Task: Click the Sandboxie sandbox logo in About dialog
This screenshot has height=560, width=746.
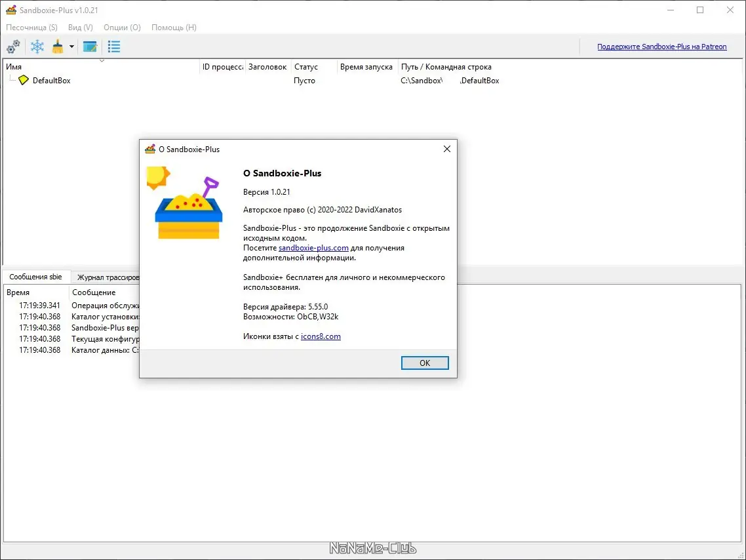Action: [x=184, y=203]
